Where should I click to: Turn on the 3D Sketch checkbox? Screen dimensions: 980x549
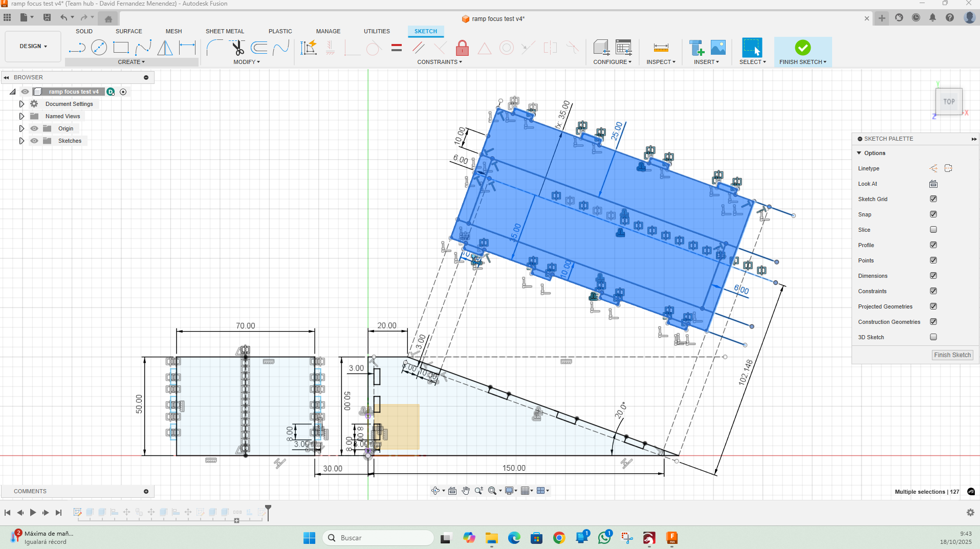point(933,337)
